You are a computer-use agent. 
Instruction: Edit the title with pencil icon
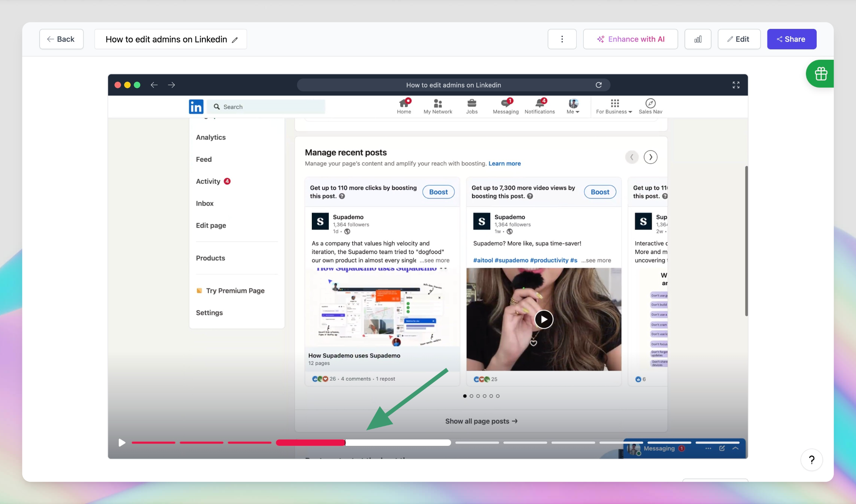pyautogui.click(x=235, y=40)
